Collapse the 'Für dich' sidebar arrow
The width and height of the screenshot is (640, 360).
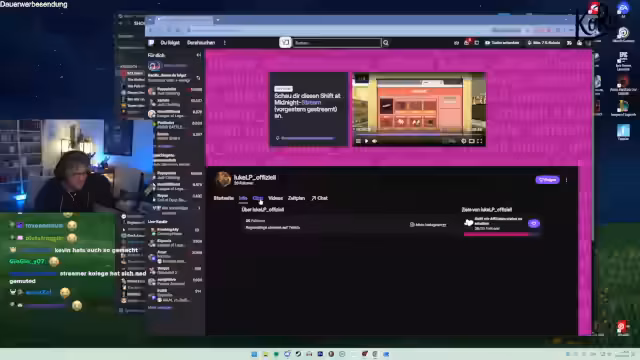198,55
